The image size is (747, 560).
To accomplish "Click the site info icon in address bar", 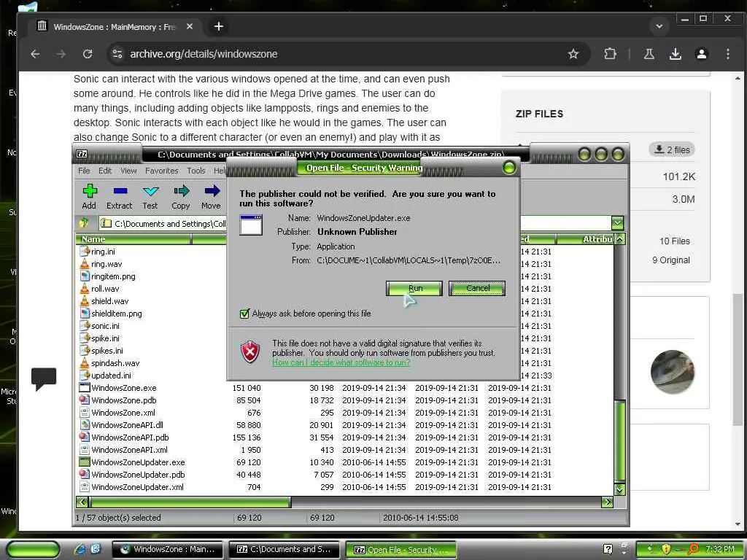I will point(117,54).
